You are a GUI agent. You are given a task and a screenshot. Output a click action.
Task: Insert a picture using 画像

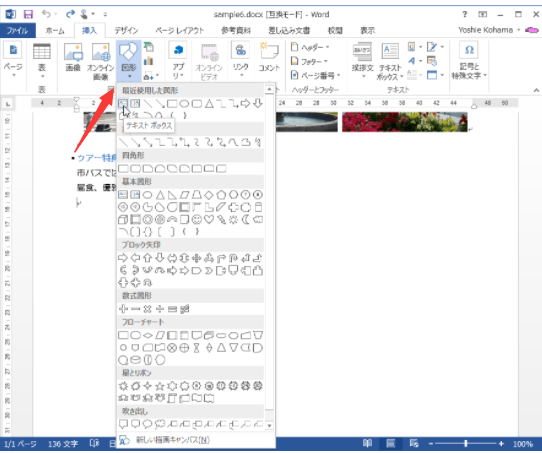[x=73, y=57]
